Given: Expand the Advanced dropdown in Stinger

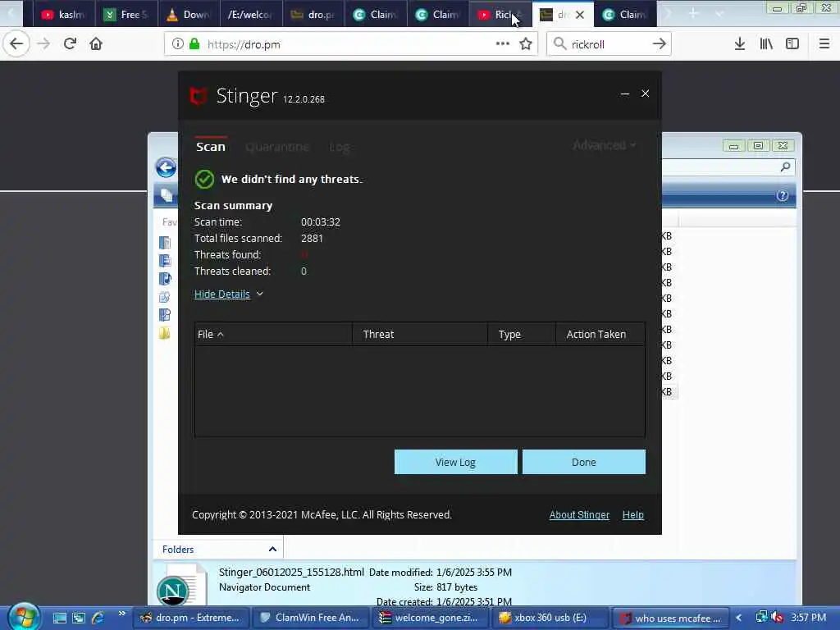Looking at the screenshot, I should (x=605, y=145).
